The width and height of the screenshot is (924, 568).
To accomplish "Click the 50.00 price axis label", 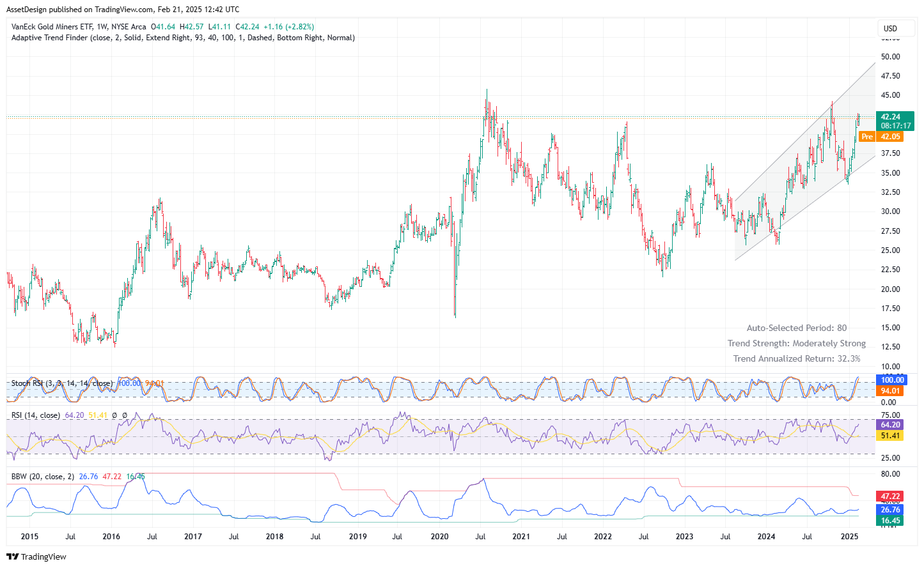I will (890, 57).
